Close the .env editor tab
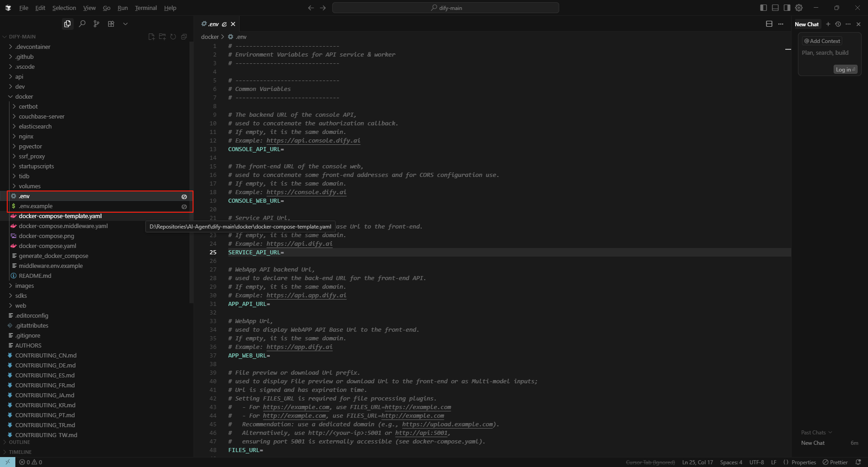This screenshot has height=467, width=868. point(233,24)
